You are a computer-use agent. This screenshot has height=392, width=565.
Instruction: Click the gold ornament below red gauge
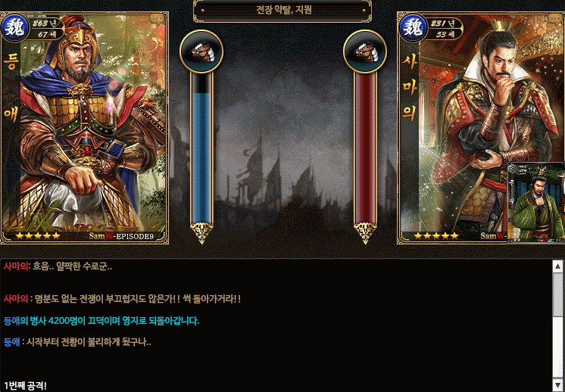[365, 232]
